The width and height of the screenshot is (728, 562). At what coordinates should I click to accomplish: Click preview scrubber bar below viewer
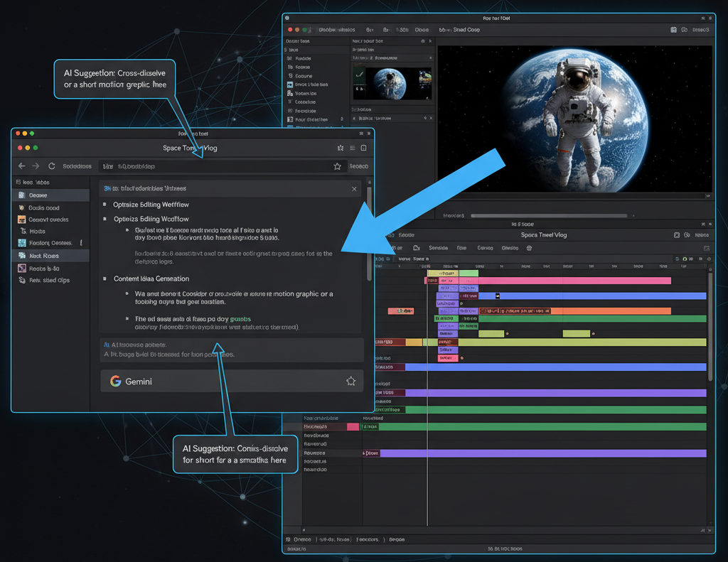tap(549, 216)
